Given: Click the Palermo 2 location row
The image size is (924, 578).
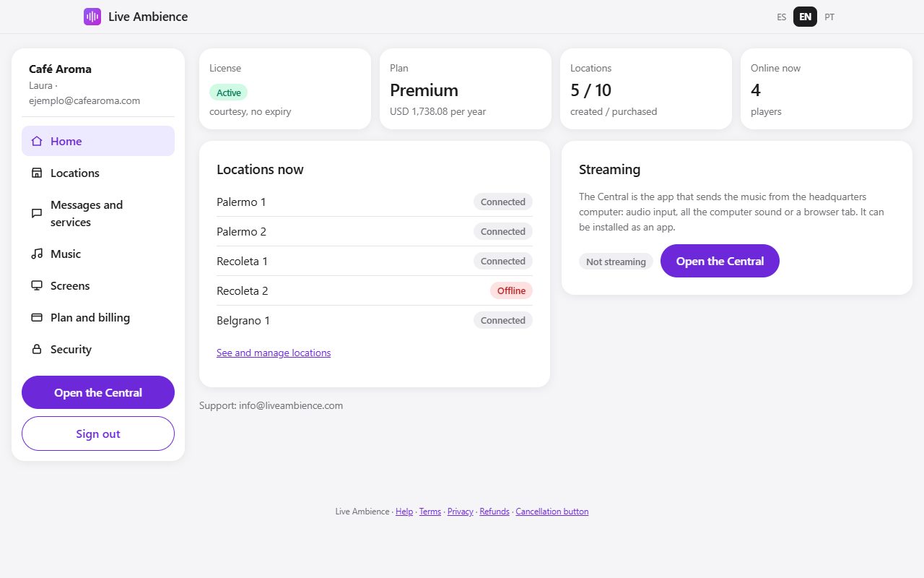Looking at the screenshot, I should tap(375, 231).
